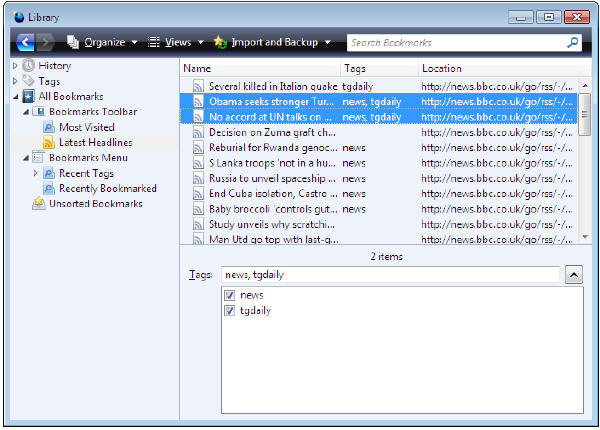This screenshot has height=430, width=600.
Task: Select 'Decision on Zuma graft ch...' row
Action: 379,132
